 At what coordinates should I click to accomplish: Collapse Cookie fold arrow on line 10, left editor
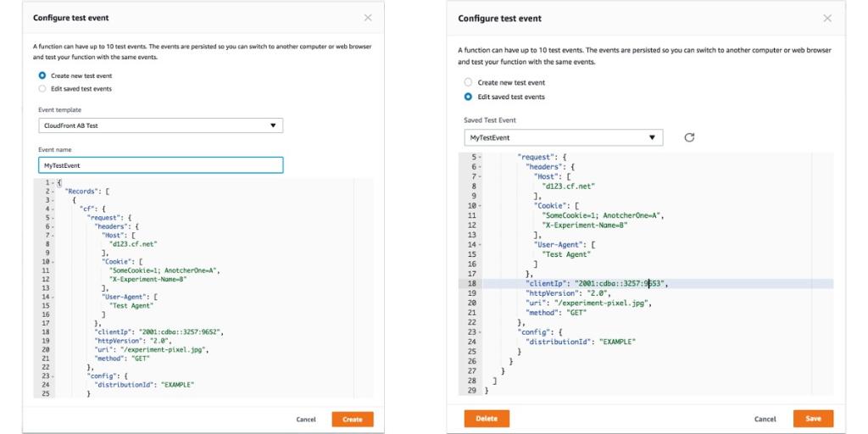coord(52,262)
